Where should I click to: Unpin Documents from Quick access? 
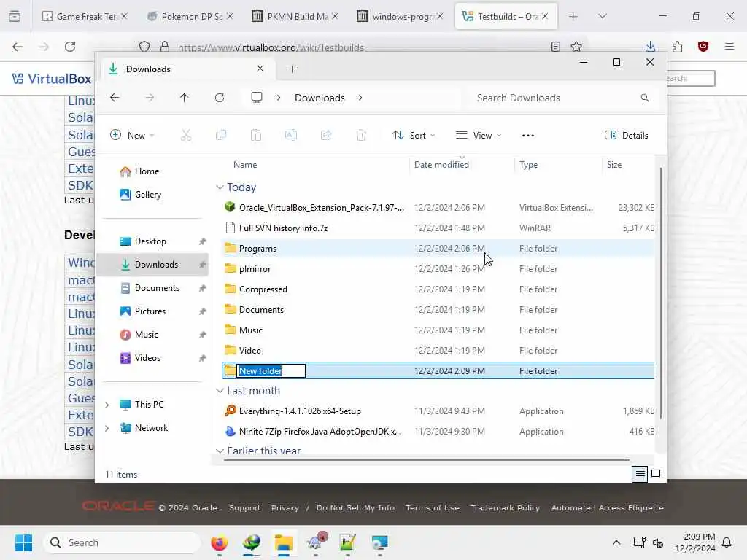tap(203, 288)
